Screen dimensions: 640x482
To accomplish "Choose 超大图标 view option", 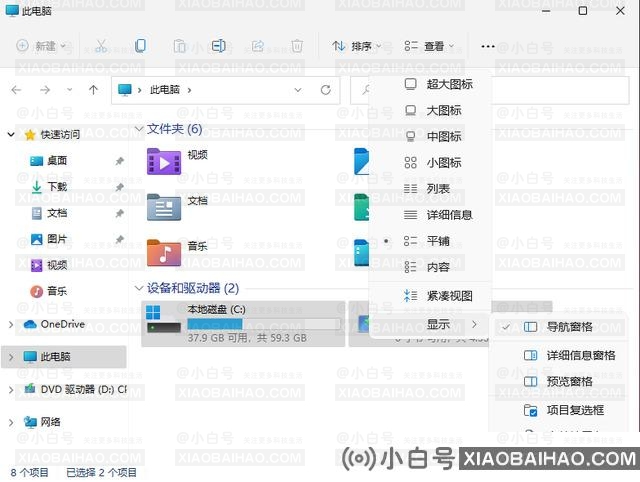I will tap(430, 84).
